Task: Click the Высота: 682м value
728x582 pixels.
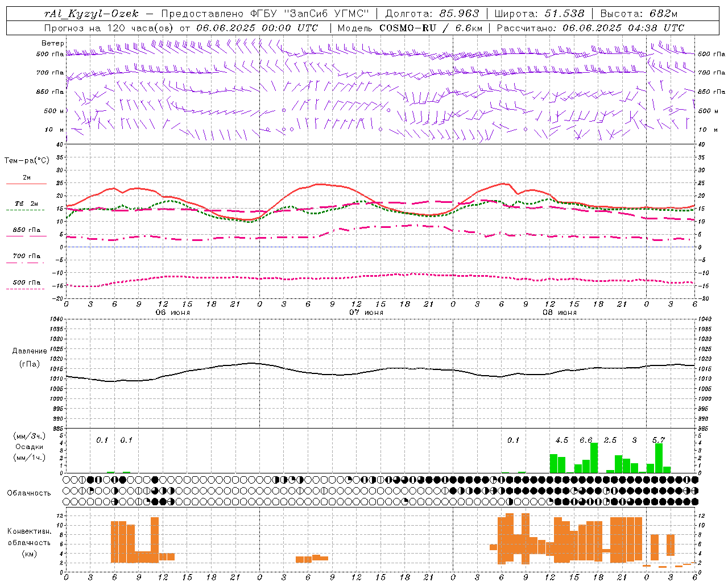Action: (639, 14)
